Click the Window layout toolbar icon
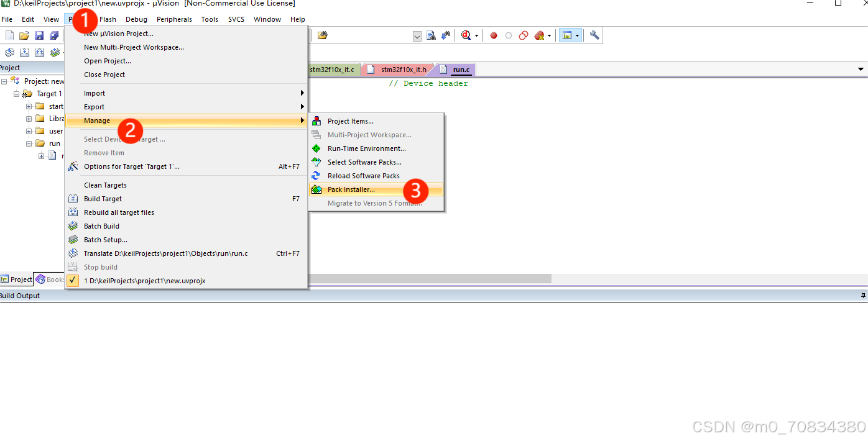Viewport: 868px width, 441px height. 567,35
